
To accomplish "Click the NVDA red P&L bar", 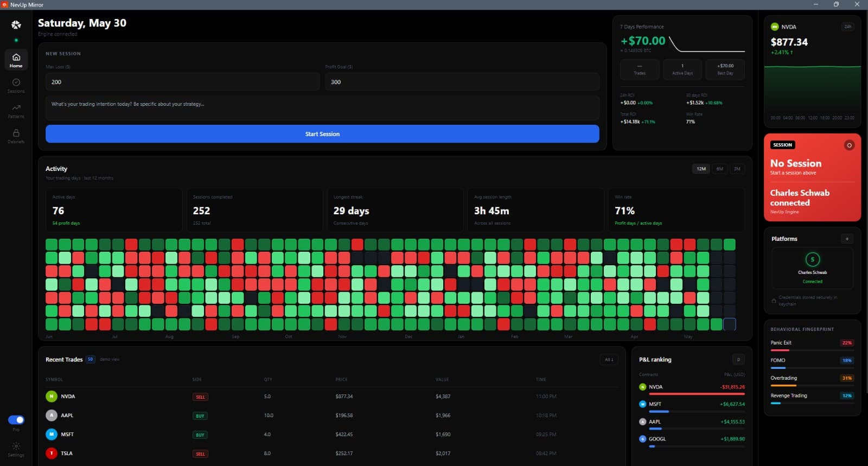I will pyautogui.click(x=697, y=394).
